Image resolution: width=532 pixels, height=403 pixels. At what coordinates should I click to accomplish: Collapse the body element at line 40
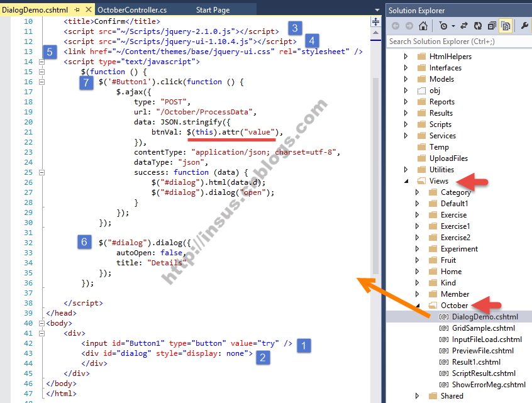[x=42, y=323]
